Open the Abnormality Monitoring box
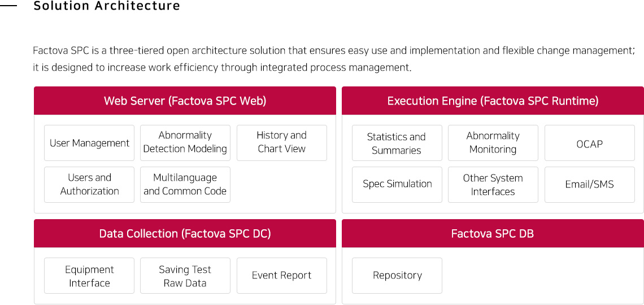This screenshot has height=305, width=644. [493, 142]
